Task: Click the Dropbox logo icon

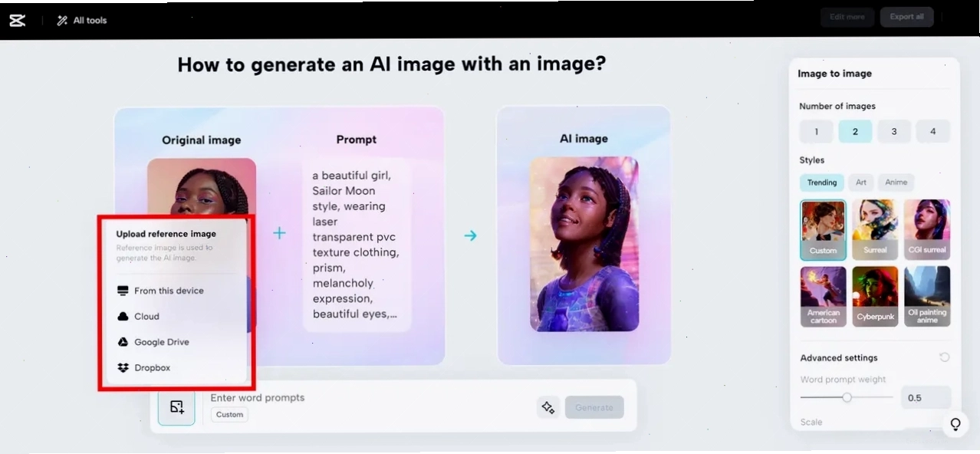Action: (123, 367)
